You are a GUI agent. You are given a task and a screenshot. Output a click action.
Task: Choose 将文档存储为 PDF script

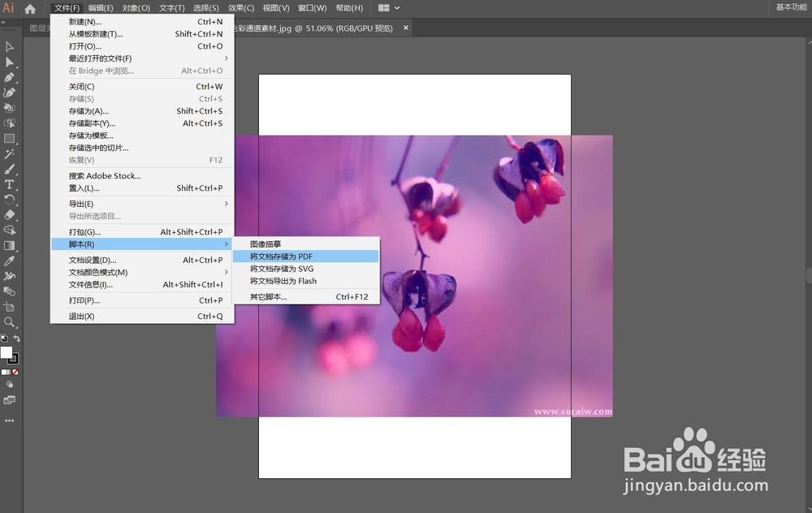coord(305,256)
